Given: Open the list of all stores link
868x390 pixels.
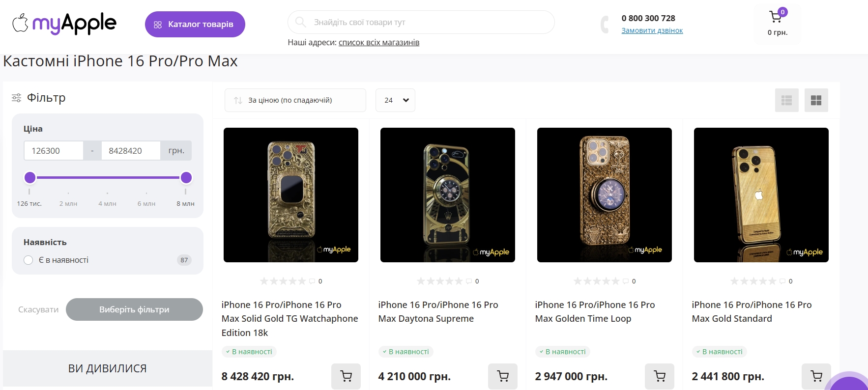Looking at the screenshot, I should click(x=378, y=42).
